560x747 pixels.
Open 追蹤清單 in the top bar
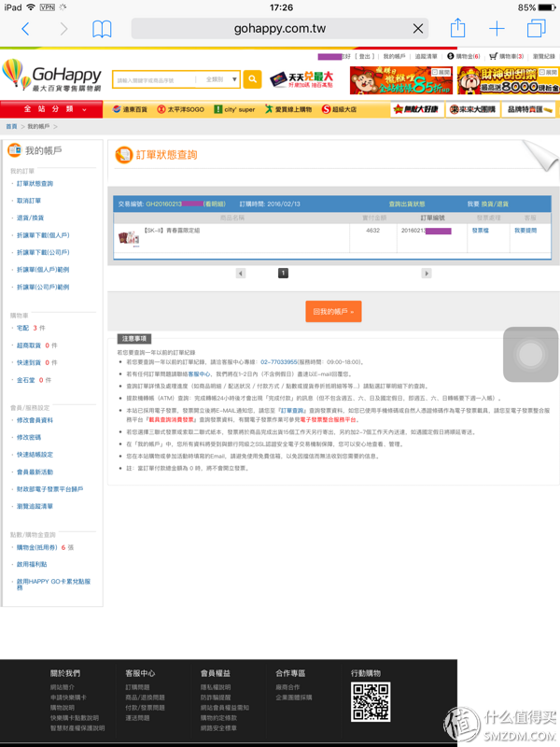click(426, 56)
